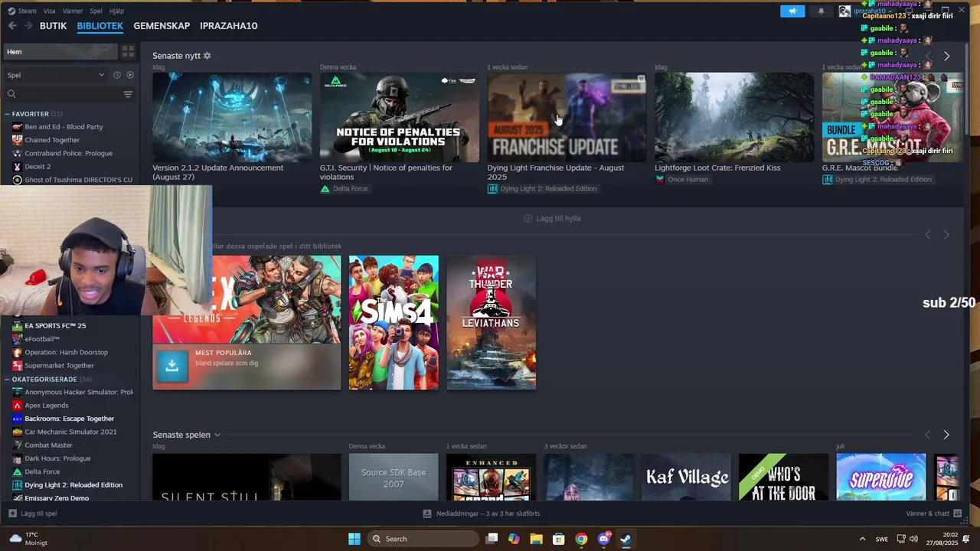Open the Spel filter dropdown
Viewport: 980px width, 551px height.
coord(55,75)
